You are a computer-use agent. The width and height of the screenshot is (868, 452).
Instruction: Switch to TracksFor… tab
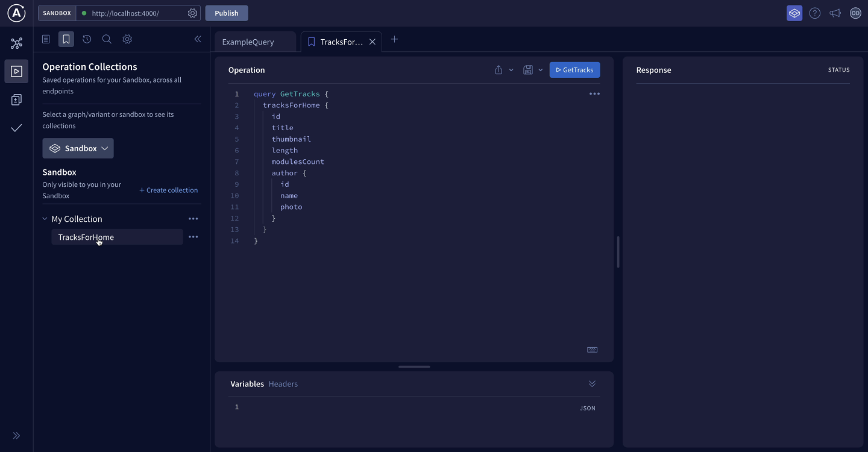[x=341, y=42]
